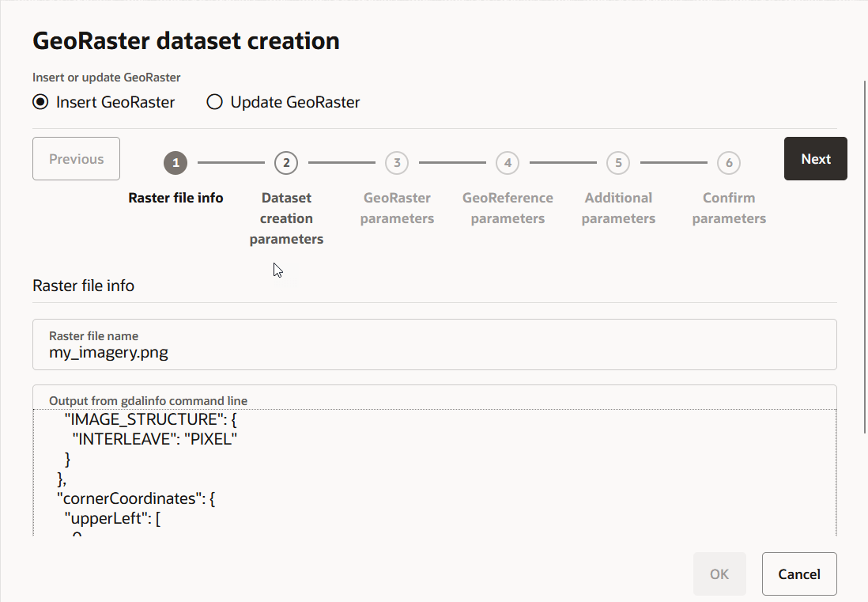Click the "GeoRaster parameters" step label
The width and height of the screenshot is (868, 602).
tap(397, 208)
